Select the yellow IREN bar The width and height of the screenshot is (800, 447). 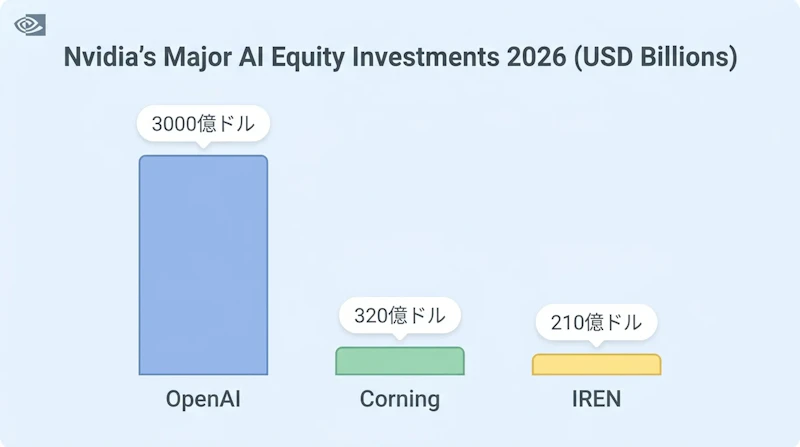[596, 365]
